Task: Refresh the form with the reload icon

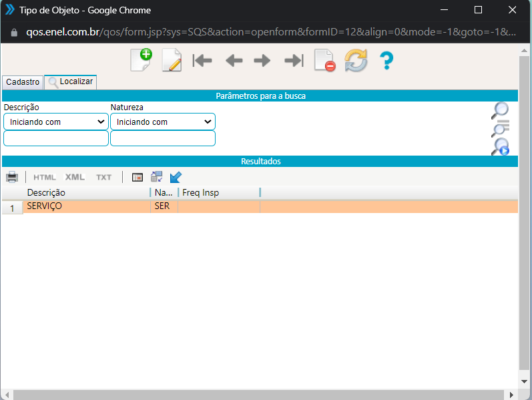Action: tap(356, 61)
